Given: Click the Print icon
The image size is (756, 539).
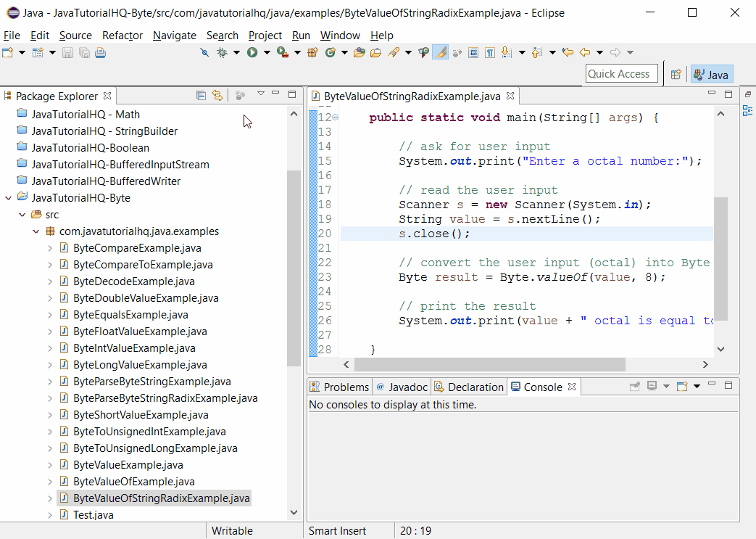Looking at the screenshot, I should tap(99, 52).
